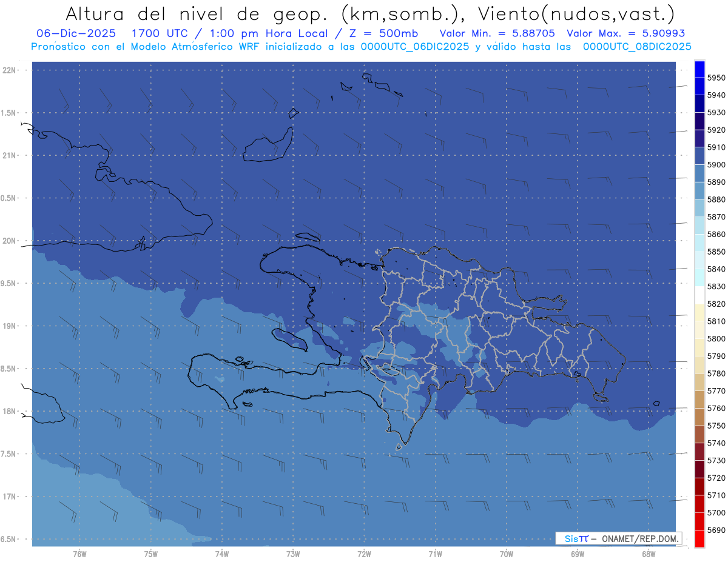Click the colorbar label '5700'
This screenshot has width=728, height=562.
pos(716,512)
